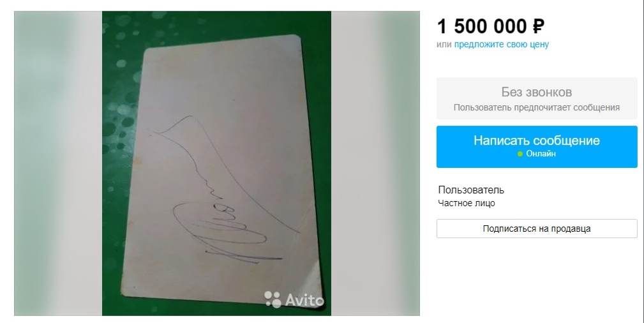644x323 pixels.
Task: Click the 'предложите свою цену' link
Action: (x=501, y=45)
